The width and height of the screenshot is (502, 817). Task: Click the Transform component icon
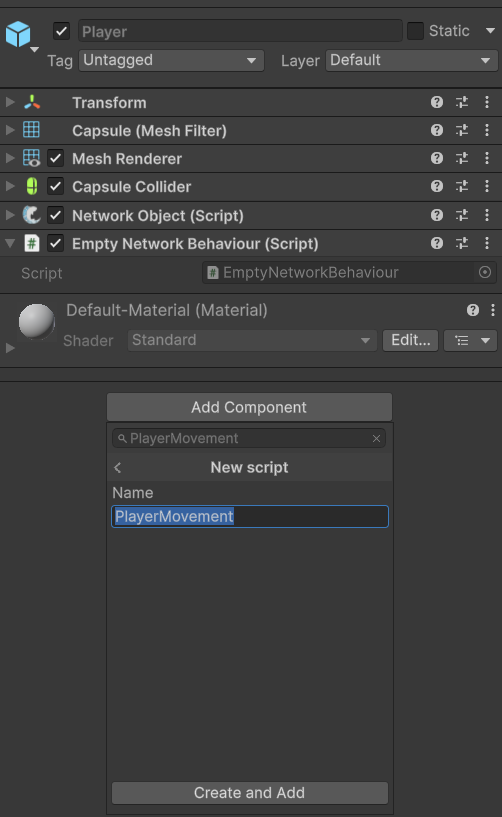(32, 102)
